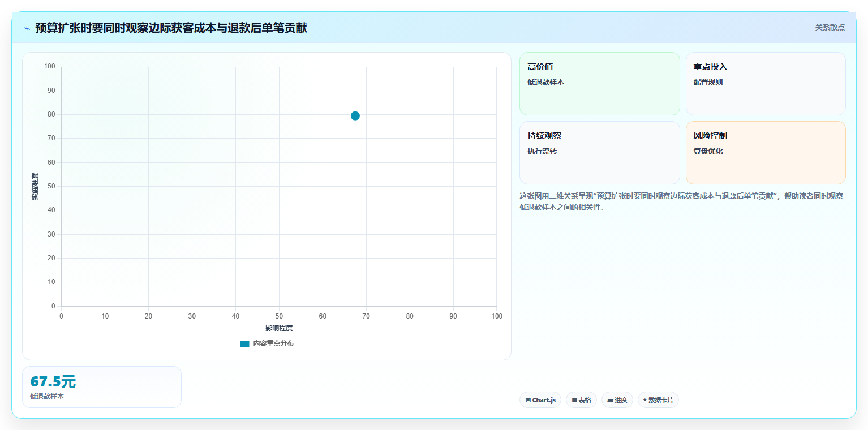The height and width of the screenshot is (430, 868).
Task: Click the 内容重点分布 legend label
Action: click(273, 343)
